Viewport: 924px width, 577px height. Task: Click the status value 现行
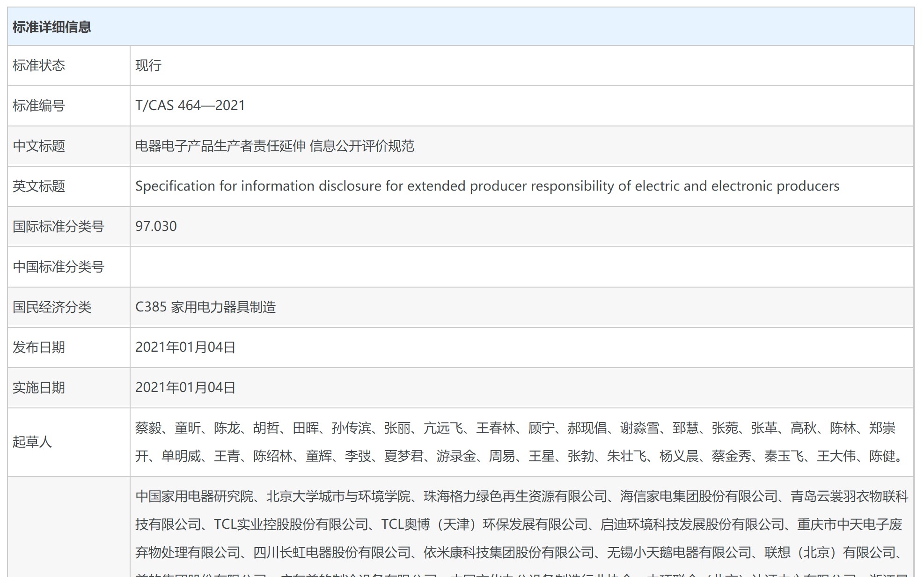(148, 66)
